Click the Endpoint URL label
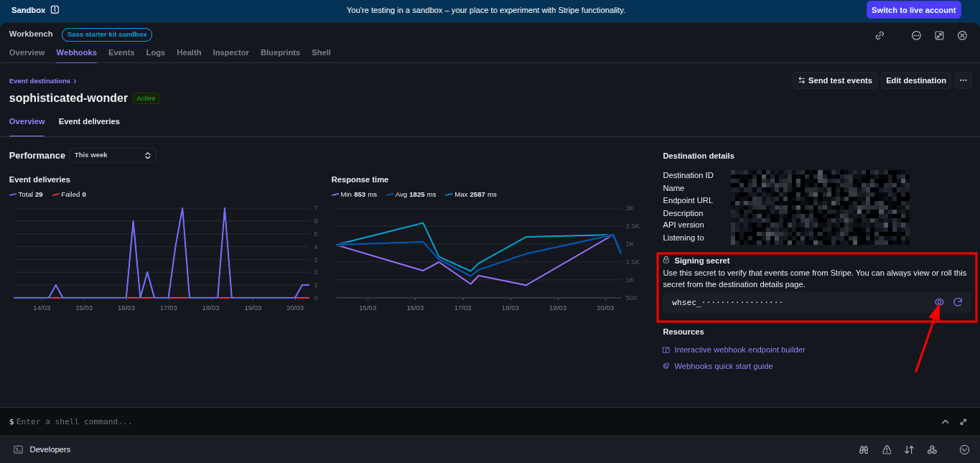980x463 pixels. pos(688,200)
